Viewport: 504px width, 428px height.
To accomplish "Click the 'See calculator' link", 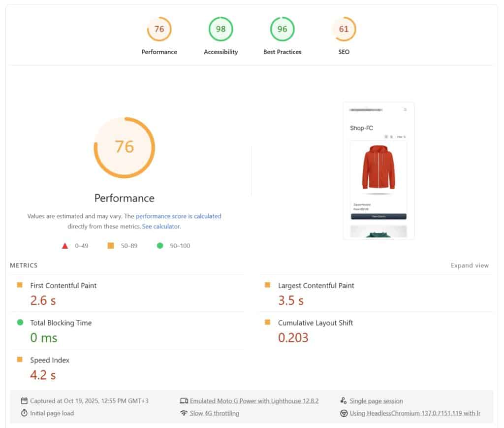I will tap(161, 227).
